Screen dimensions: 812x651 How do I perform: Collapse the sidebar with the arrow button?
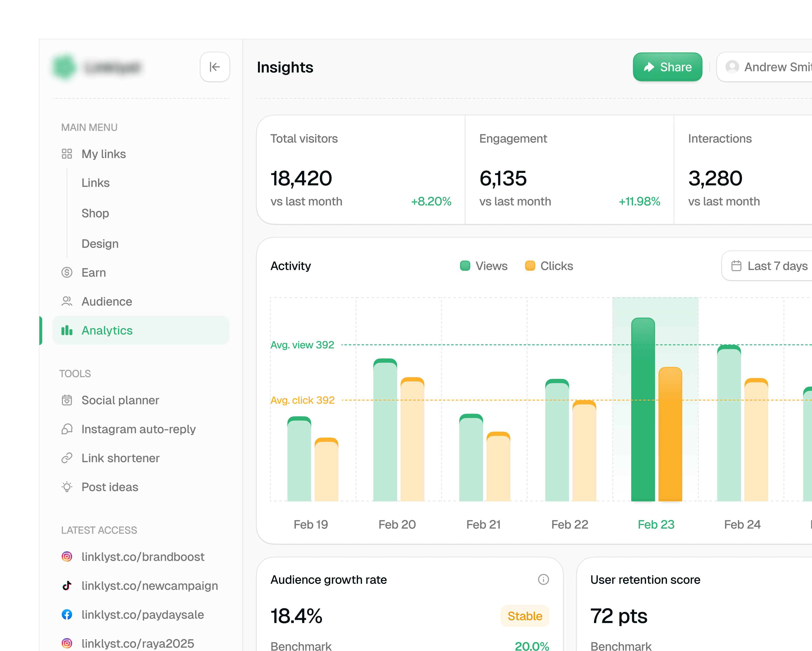tap(215, 67)
